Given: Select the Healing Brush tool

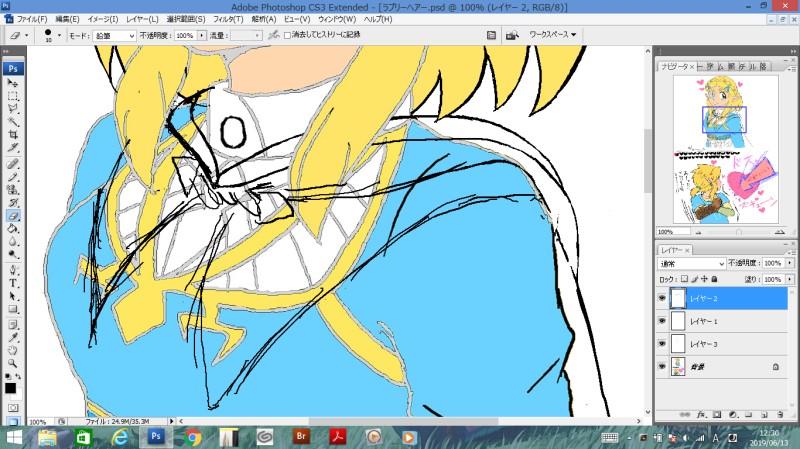Looking at the screenshot, I should (13, 164).
